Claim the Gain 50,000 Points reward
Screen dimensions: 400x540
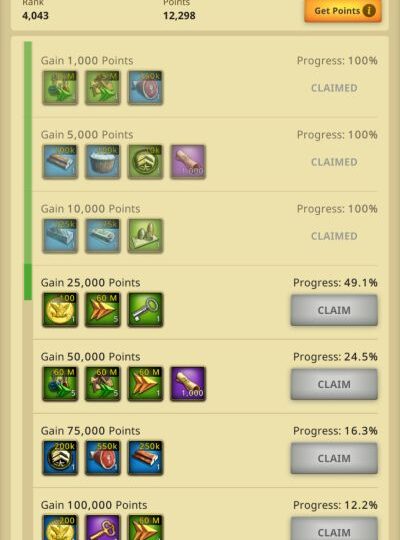coord(334,384)
